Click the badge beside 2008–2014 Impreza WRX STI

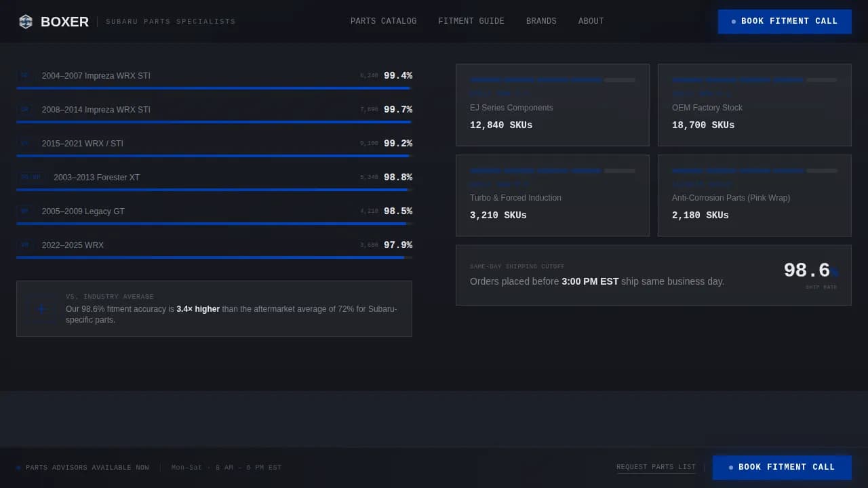tap(24, 110)
